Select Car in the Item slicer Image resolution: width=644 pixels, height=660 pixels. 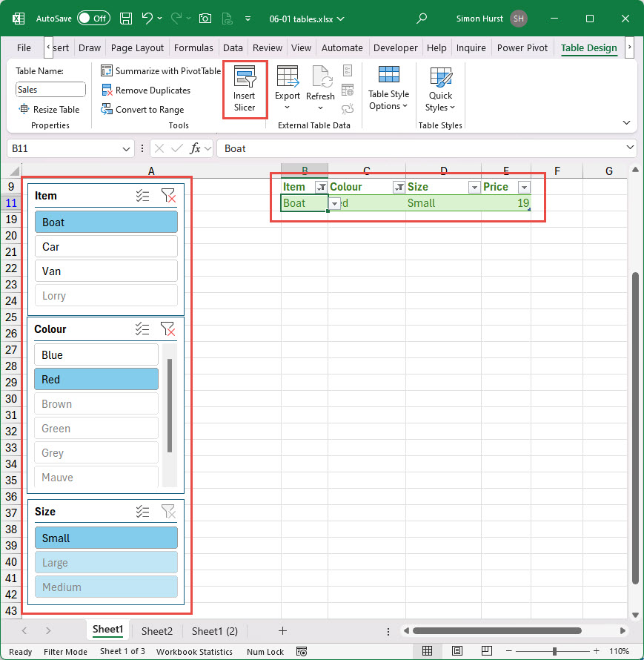coord(106,246)
